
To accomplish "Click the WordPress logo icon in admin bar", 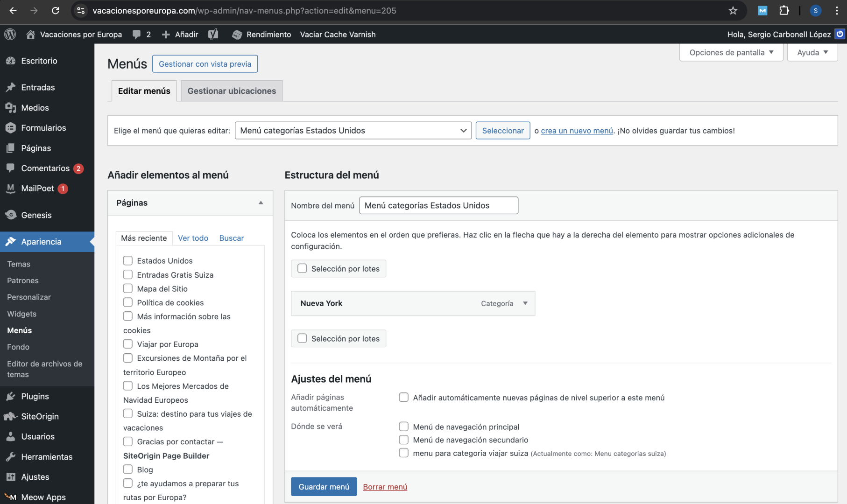I will click(x=10, y=34).
